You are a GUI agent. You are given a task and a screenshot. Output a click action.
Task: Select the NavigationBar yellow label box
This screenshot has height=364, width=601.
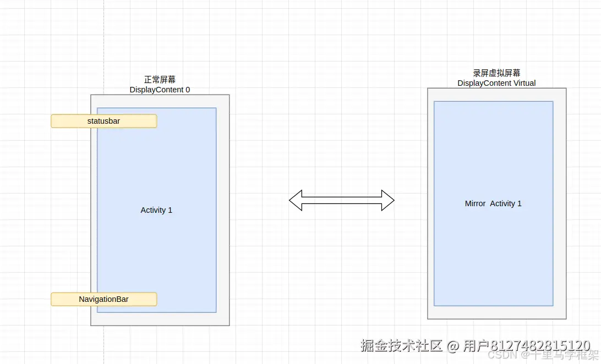(x=103, y=299)
